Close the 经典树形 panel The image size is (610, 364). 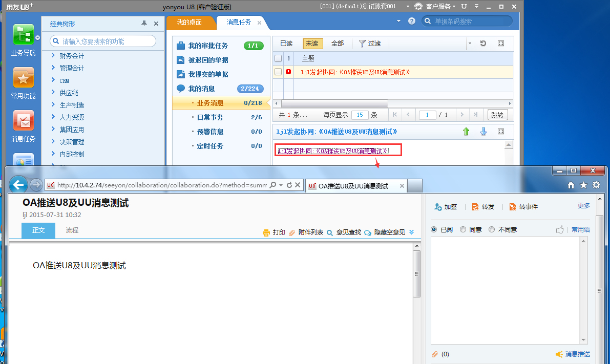pyautogui.click(x=156, y=24)
